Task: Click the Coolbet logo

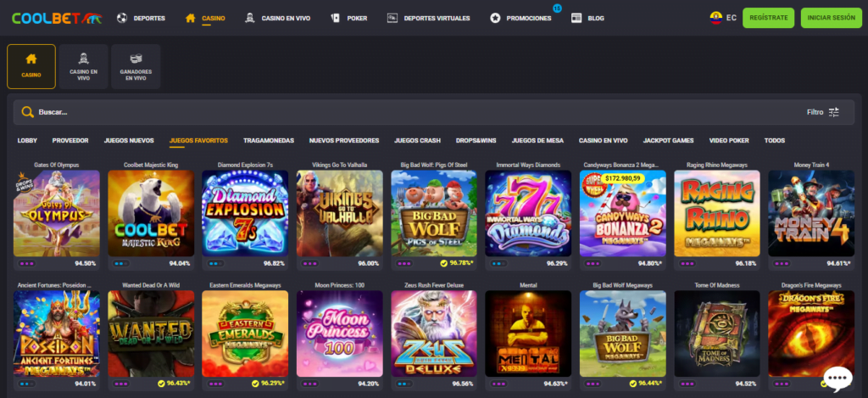Action: 57,19
